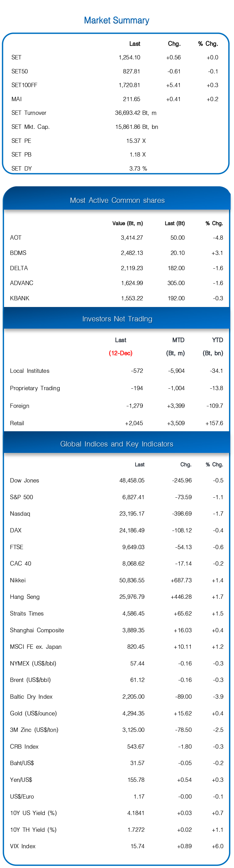Select the Dow Jones index name

point(24,481)
